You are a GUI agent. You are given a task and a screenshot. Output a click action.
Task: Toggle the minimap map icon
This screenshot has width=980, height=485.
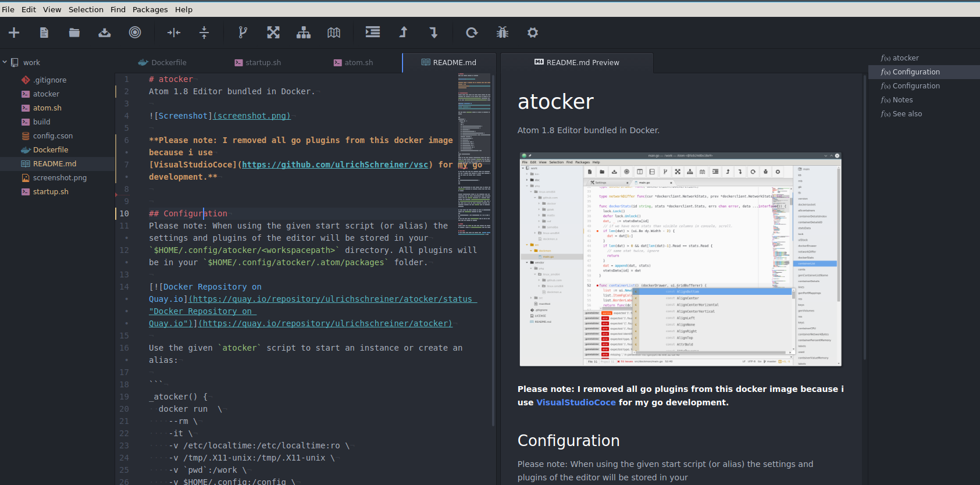click(334, 33)
